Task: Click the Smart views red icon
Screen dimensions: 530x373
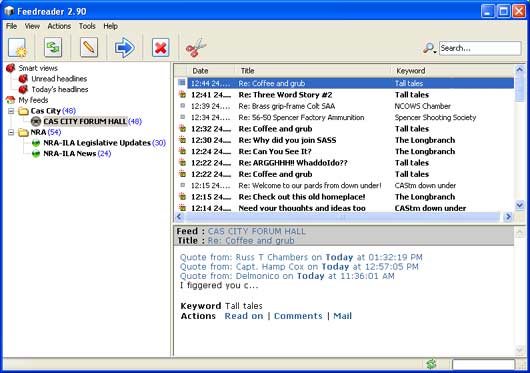Action: [x=10, y=68]
